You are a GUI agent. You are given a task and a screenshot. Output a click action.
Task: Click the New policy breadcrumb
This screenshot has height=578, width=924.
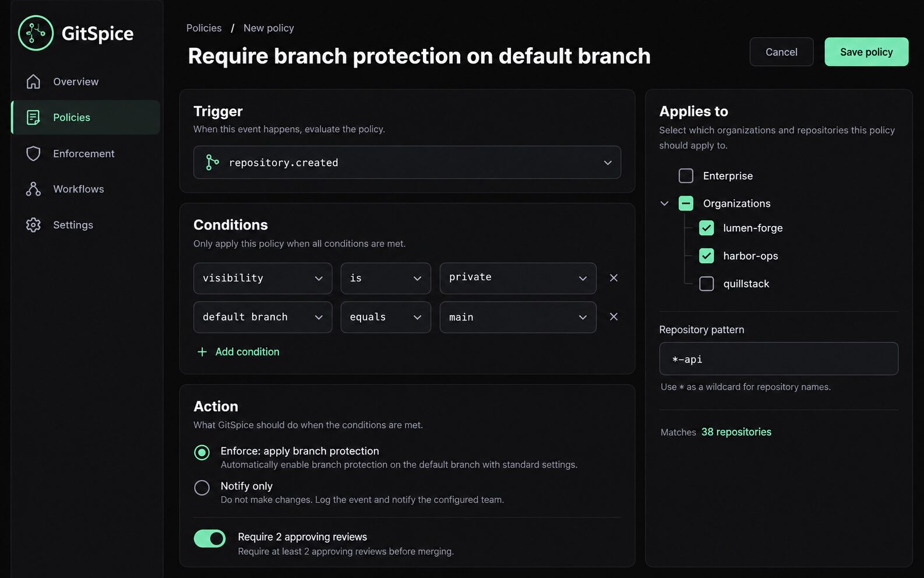(269, 28)
